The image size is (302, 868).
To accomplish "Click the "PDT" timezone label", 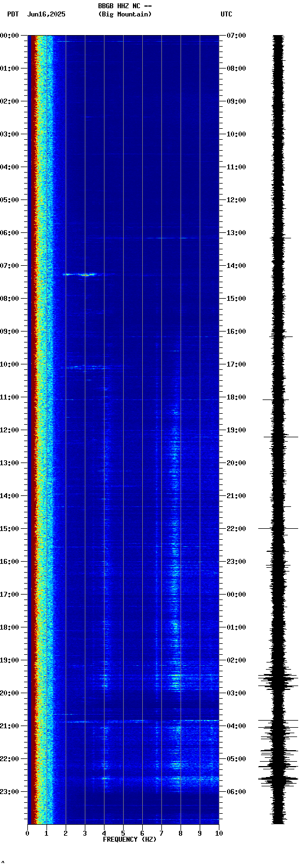I will [x=13, y=14].
